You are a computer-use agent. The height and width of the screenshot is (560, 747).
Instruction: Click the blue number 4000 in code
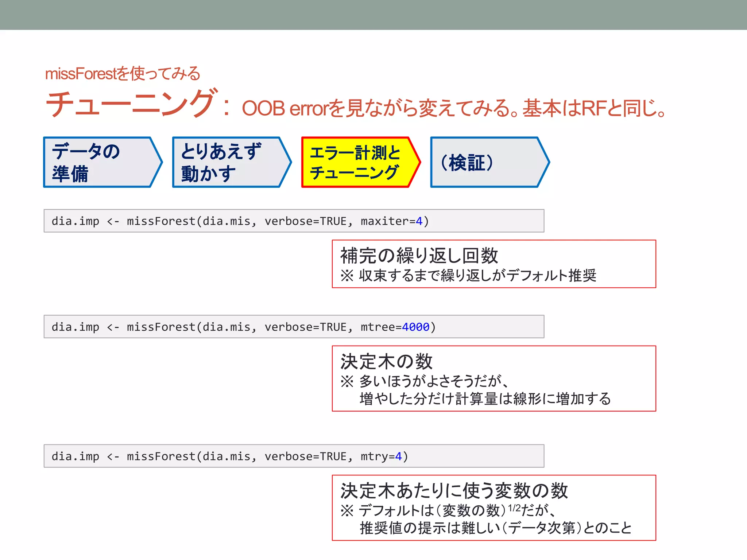[415, 327]
